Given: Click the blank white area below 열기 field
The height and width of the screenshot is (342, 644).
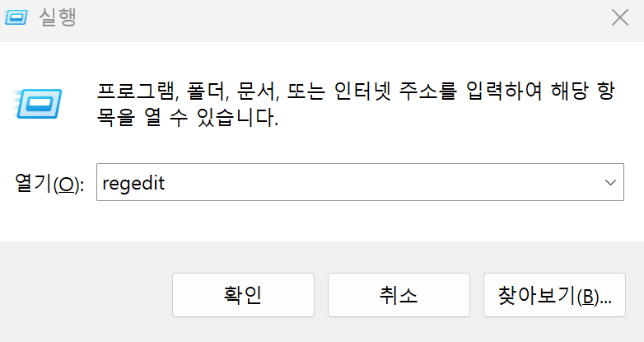Looking at the screenshot, I should pos(322,221).
